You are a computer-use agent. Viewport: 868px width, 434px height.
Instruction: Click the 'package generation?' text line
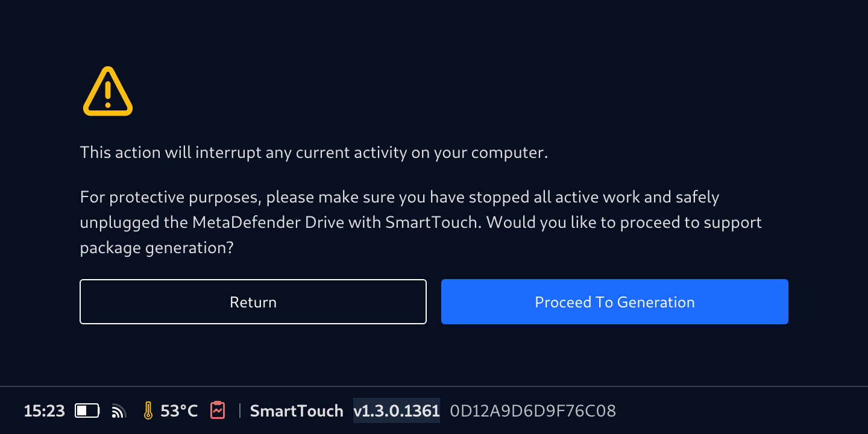click(157, 248)
